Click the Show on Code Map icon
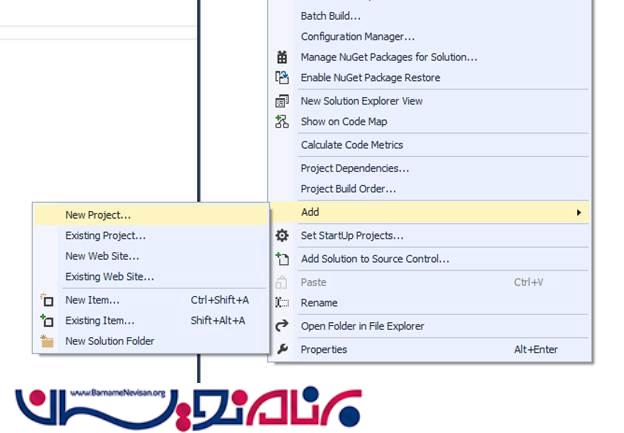The width and height of the screenshot is (624, 433). (x=282, y=121)
